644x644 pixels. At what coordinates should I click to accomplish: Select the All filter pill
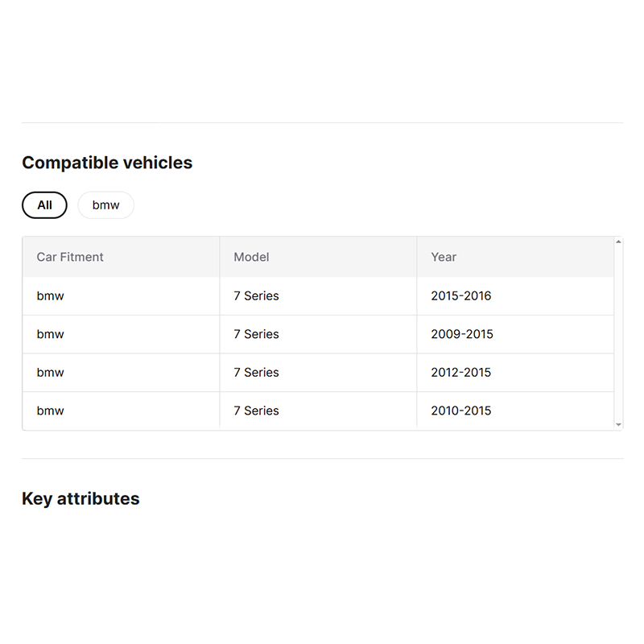[44, 205]
